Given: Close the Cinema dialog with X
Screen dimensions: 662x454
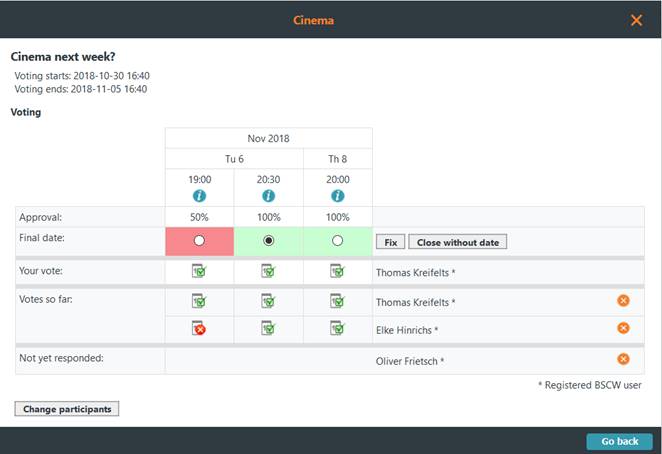Looking at the screenshot, I should point(636,20).
